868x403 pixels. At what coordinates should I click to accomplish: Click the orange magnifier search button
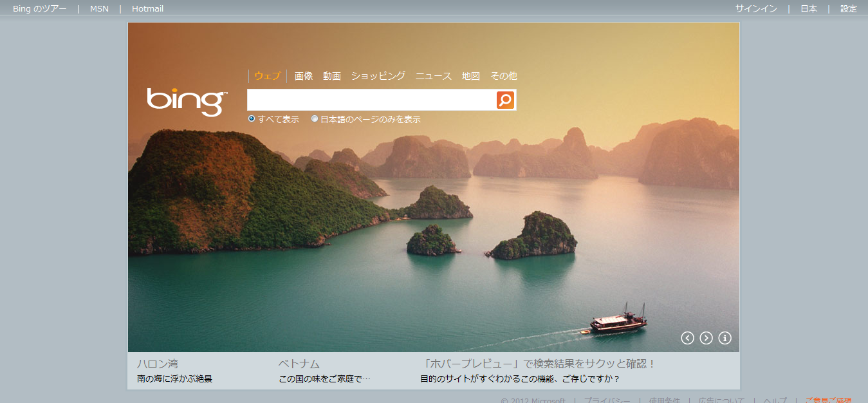(x=505, y=100)
